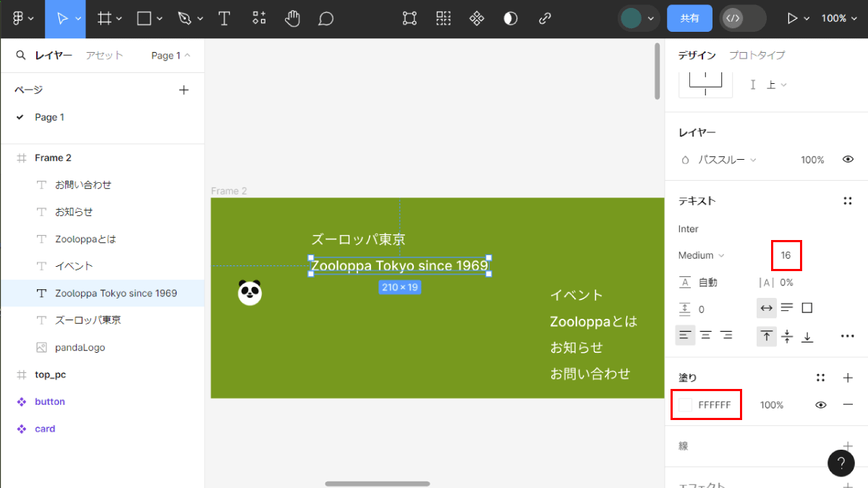Open the help question mark button
Screen dimensions: 868x488
[841, 463]
